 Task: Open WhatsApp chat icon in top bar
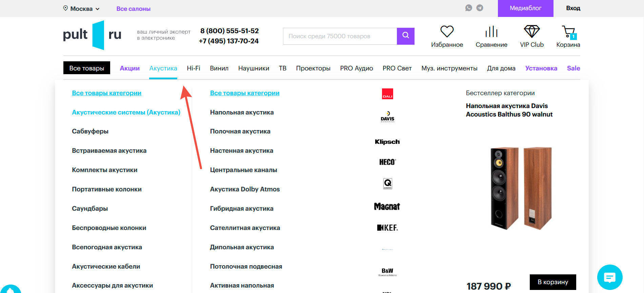469,8
